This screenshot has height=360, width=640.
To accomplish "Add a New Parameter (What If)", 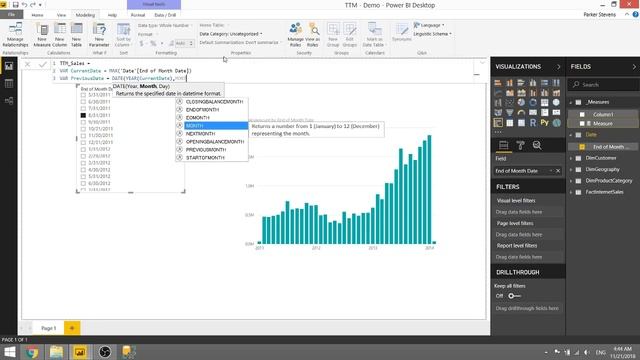I will click(99, 35).
